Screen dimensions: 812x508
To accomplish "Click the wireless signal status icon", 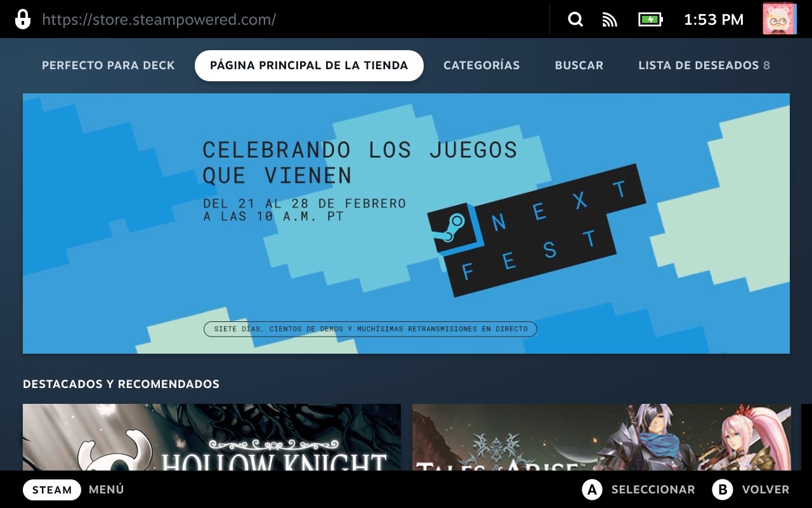I will pyautogui.click(x=610, y=20).
